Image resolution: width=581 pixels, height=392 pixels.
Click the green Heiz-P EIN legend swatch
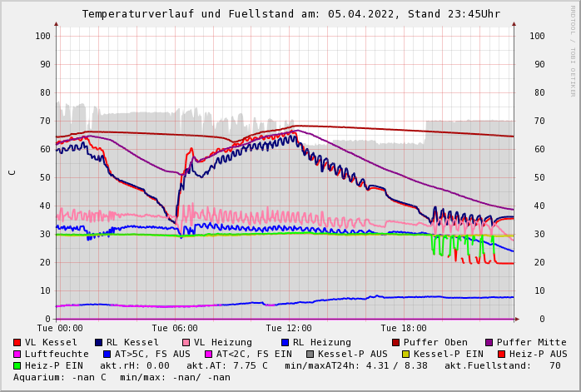[17, 365]
